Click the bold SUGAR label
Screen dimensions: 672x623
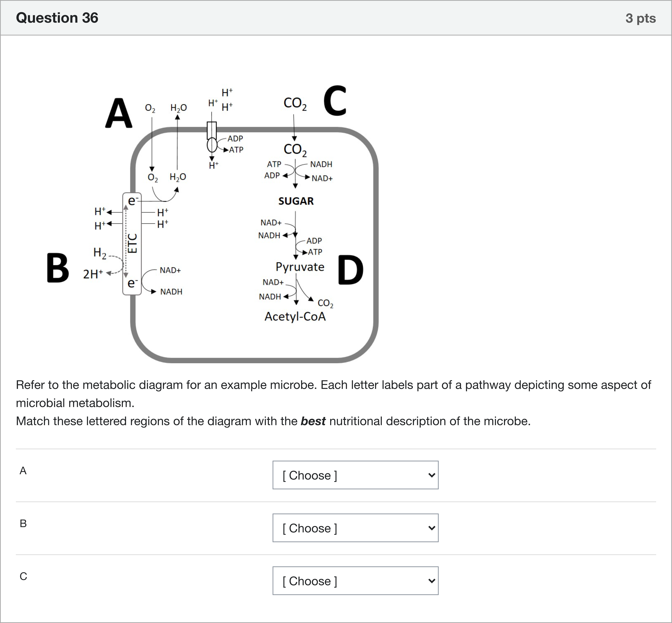[296, 201]
